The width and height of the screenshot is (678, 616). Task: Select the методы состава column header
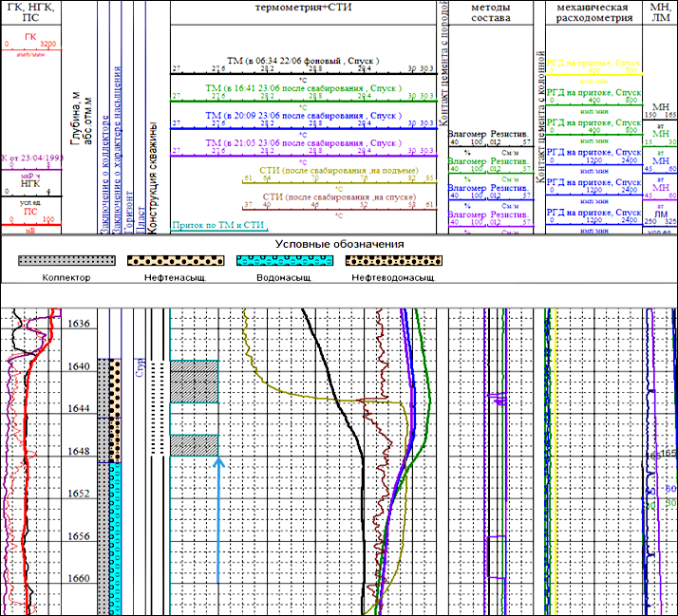(x=491, y=12)
